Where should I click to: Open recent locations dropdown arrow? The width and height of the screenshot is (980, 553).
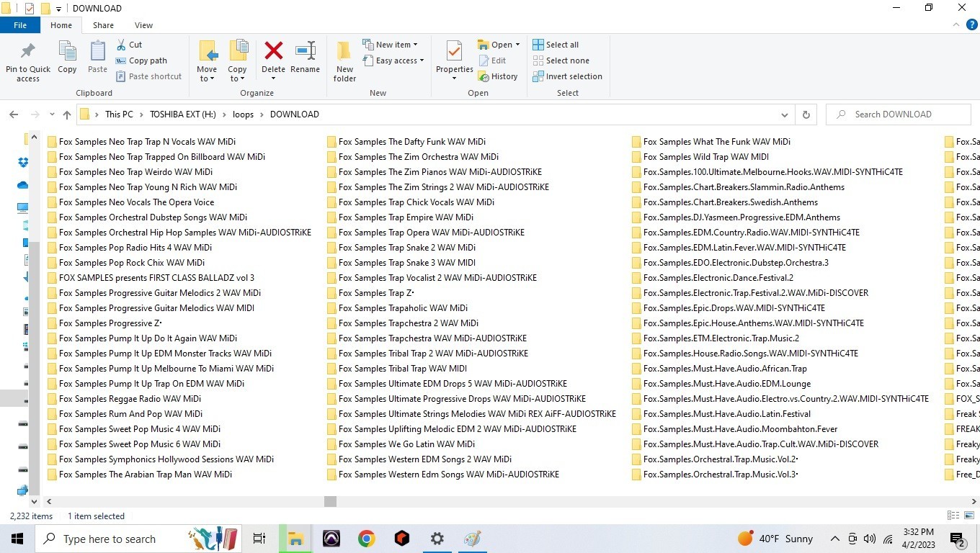coord(52,114)
